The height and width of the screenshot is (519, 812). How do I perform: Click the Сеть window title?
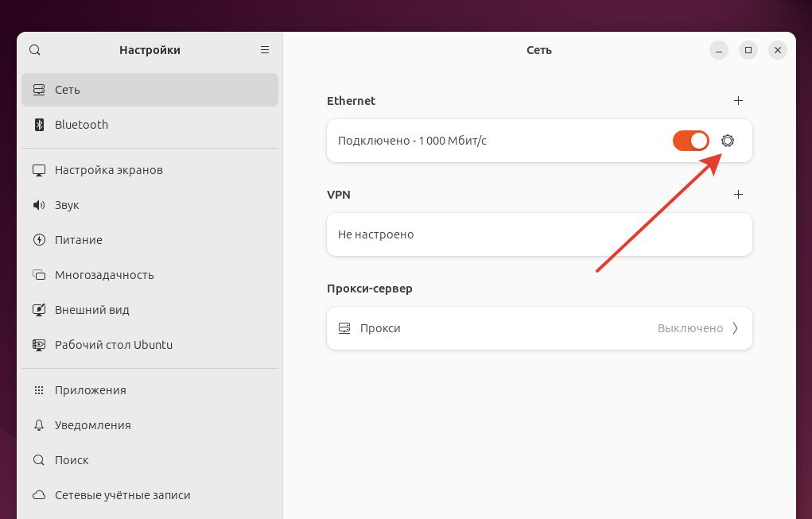[x=539, y=50]
